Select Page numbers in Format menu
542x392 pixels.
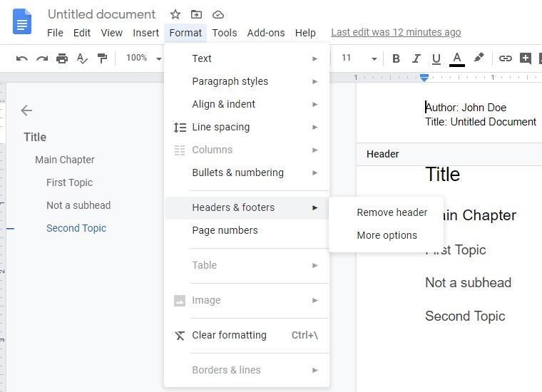pos(225,230)
